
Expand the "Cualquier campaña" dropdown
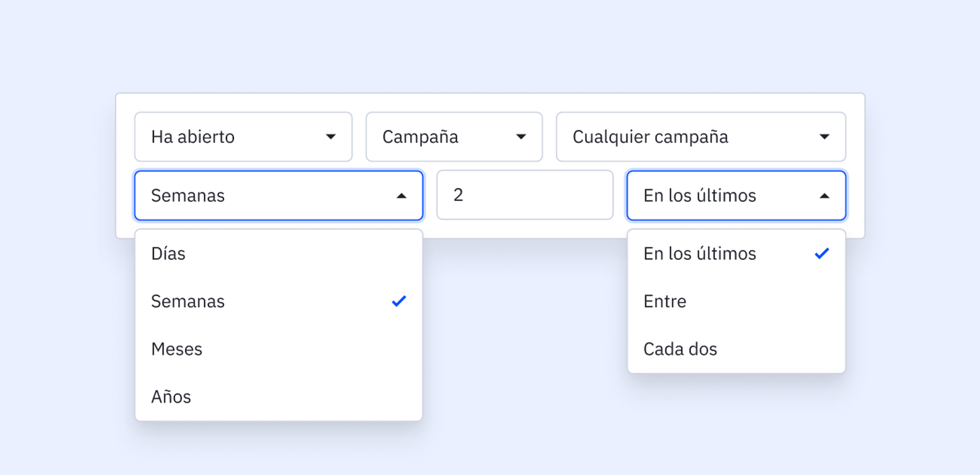coord(700,137)
